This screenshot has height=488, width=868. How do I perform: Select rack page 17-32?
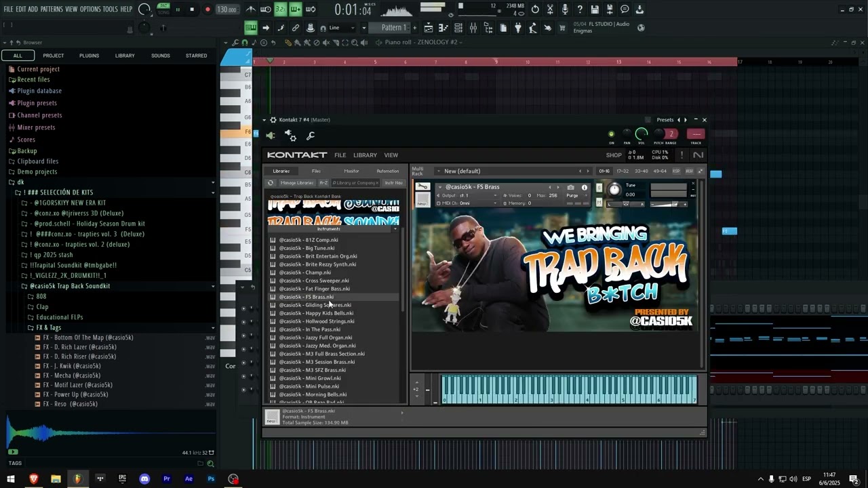tap(623, 171)
